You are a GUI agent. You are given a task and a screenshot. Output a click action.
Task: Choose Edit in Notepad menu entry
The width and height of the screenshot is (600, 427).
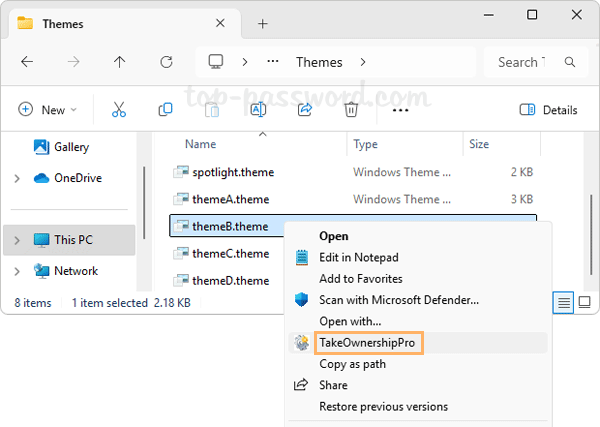358,257
